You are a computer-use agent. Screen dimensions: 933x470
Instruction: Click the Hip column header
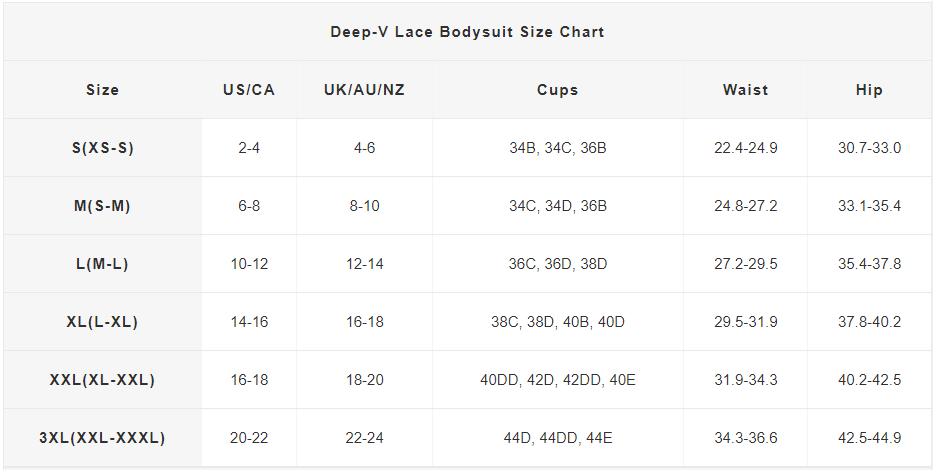(869, 90)
